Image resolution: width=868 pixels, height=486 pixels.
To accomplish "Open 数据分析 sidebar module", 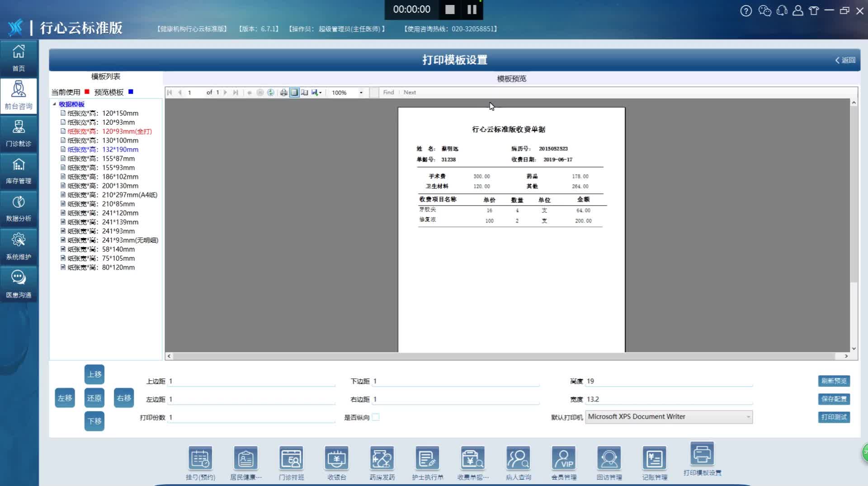I will pos(19,208).
